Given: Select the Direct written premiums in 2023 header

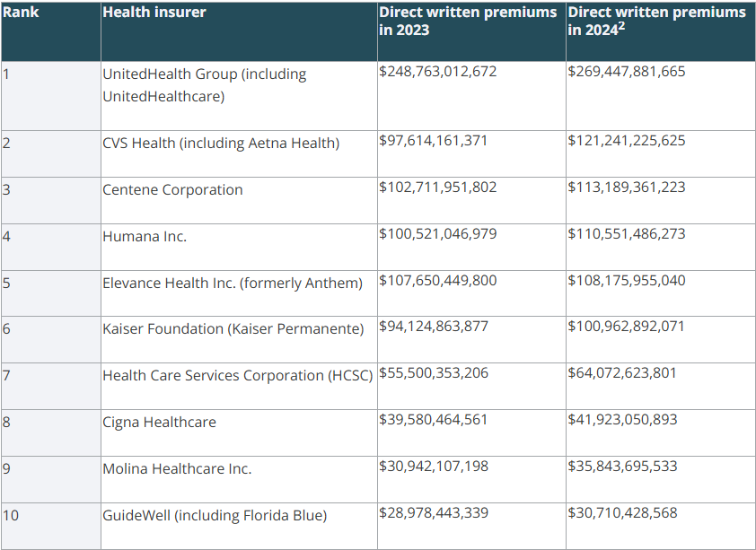Looking at the screenshot, I should [x=467, y=21].
